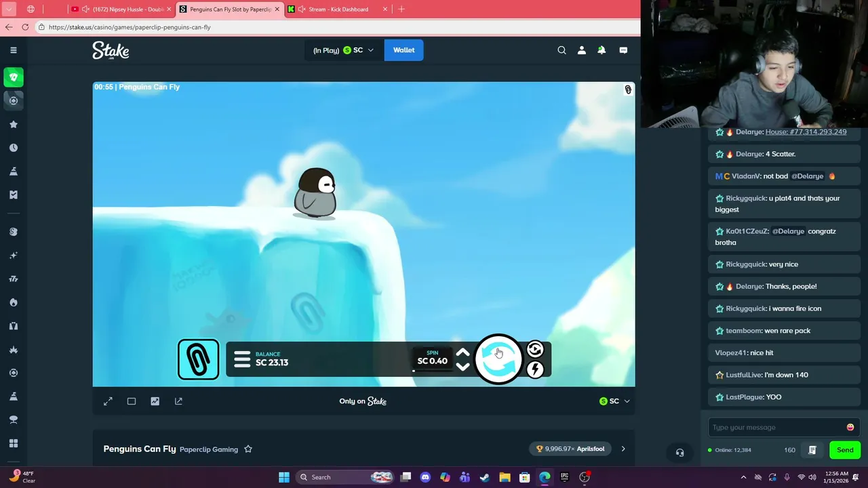
Task: Pop out the game window icon
Action: pos(178,401)
